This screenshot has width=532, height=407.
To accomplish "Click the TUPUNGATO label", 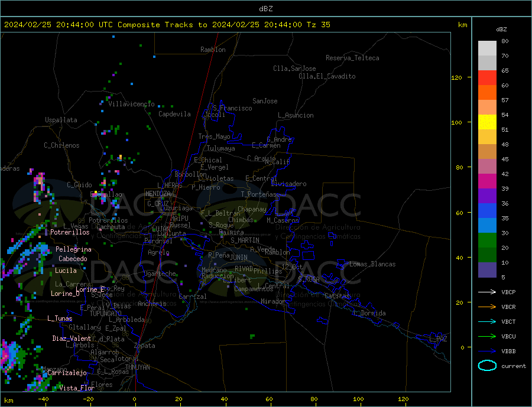I will click(106, 314).
